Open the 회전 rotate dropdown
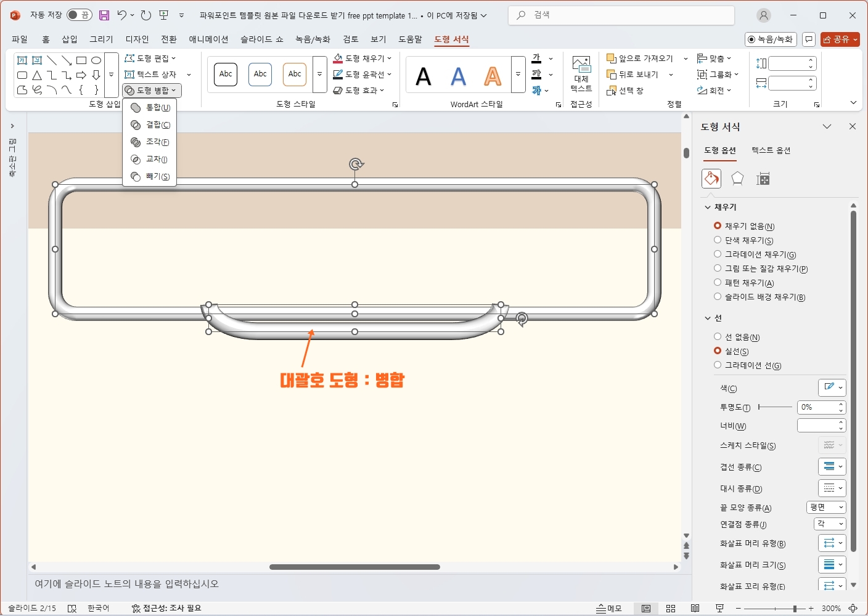The image size is (868, 616). (x=714, y=91)
